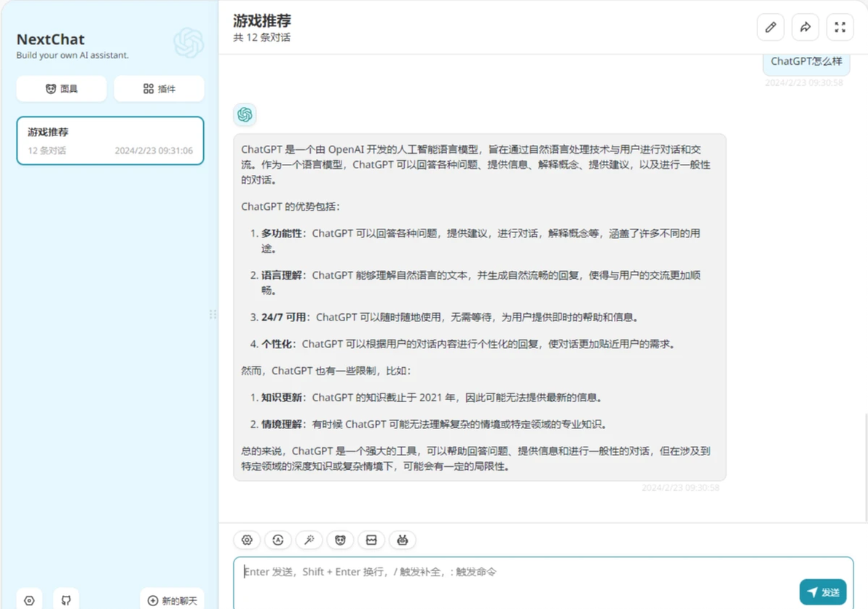Select the 游戏推荐 conversation in the sidebar
The width and height of the screenshot is (868, 609).
click(x=110, y=141)
